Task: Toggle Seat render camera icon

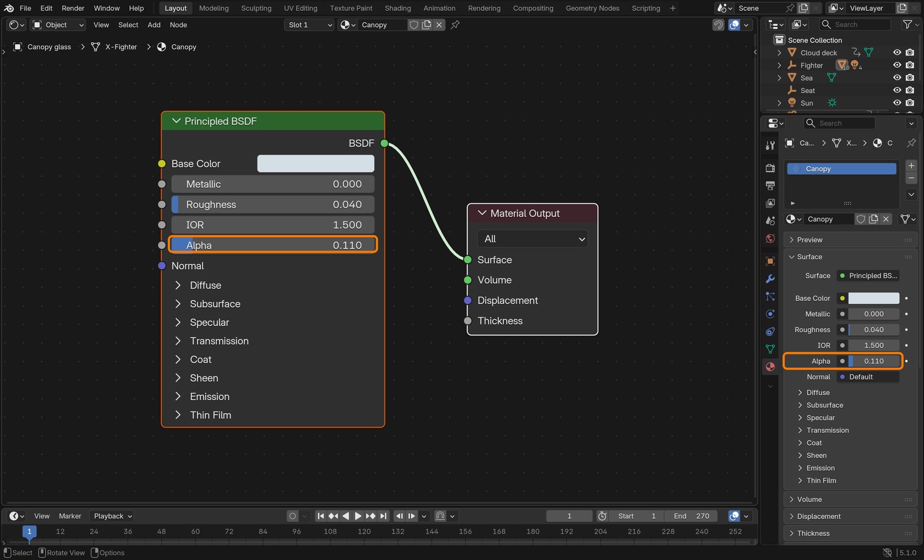Action: click(x=910, y=91)
